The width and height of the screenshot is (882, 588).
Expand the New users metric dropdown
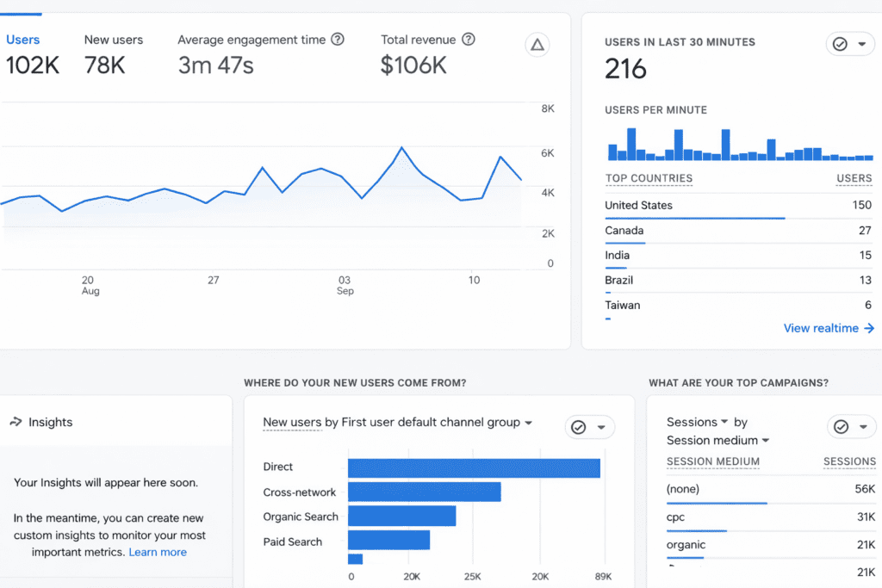click(293, 422)
